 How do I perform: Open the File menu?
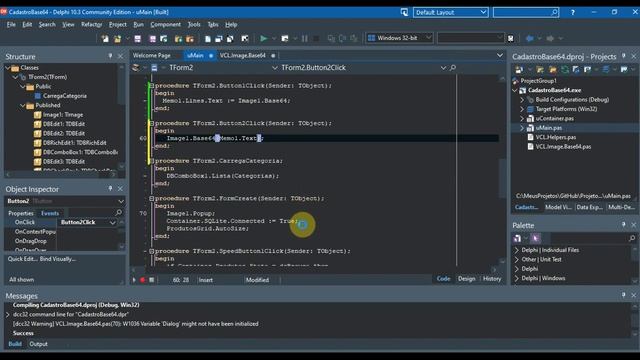[11, 25]
